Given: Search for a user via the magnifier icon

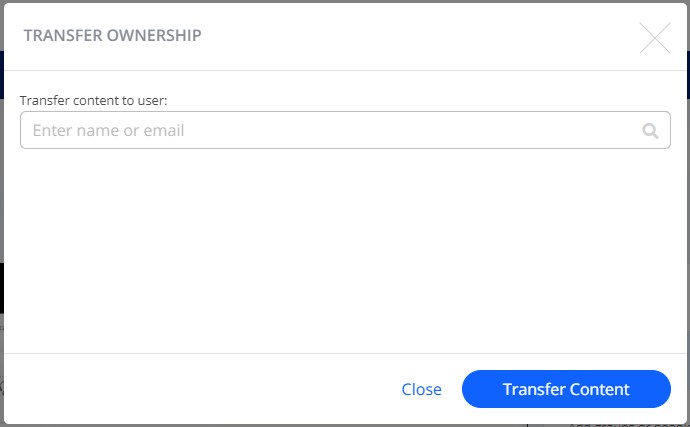Looking at the screenshot, I should coord(650,131).
